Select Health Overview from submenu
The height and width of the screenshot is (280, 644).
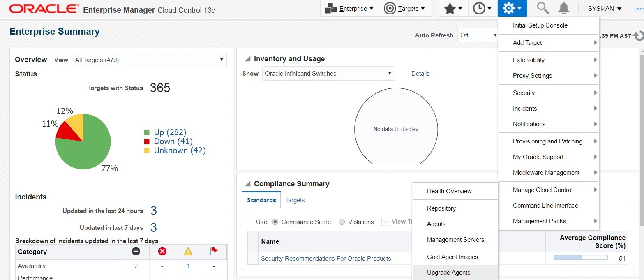(455, 191)
